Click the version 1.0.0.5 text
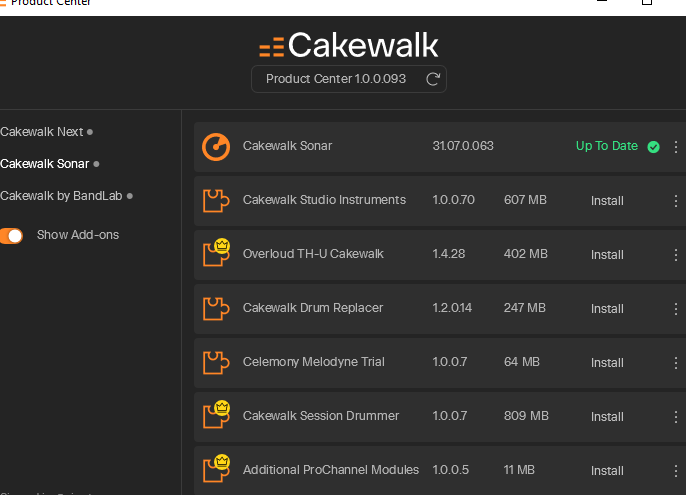Image resolution: width=686 pixels, height=495 pixels. pos(451,470)
